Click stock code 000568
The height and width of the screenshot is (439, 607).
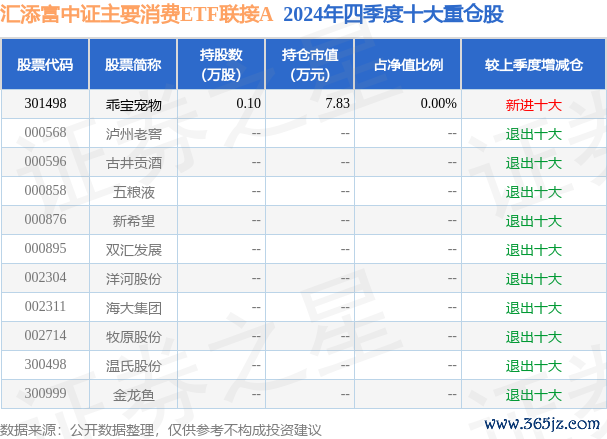coord(45,132)
